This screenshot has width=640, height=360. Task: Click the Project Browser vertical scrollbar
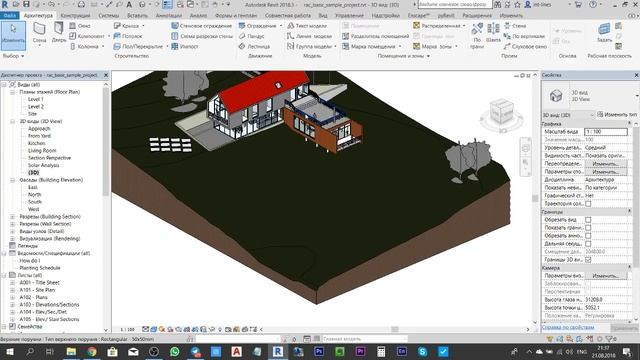click(106, 142)
